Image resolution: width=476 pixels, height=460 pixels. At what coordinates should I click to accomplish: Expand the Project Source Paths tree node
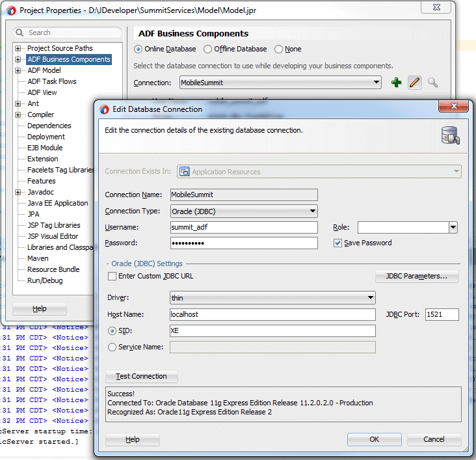click(x=18, y=49)
